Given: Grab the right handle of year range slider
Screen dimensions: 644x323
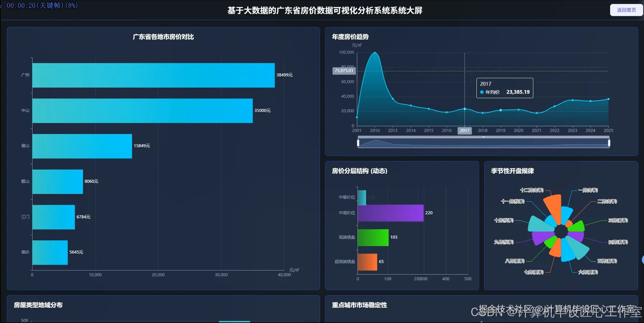Looking at the screenshot, I should click(x=609, y=143).
